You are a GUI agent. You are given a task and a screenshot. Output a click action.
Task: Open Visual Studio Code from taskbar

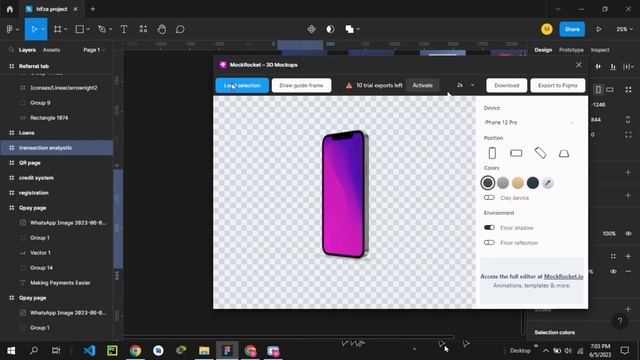(x=89, y=350)
